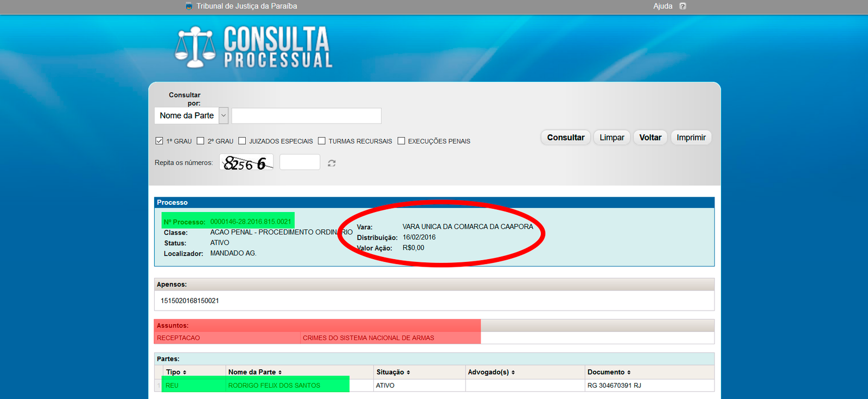This screenshot has height=399, width=868.
Task: Tick the EXECUÇÕES PENAIS checkbox
Action: pyautogui.click(x=401, y=141)
